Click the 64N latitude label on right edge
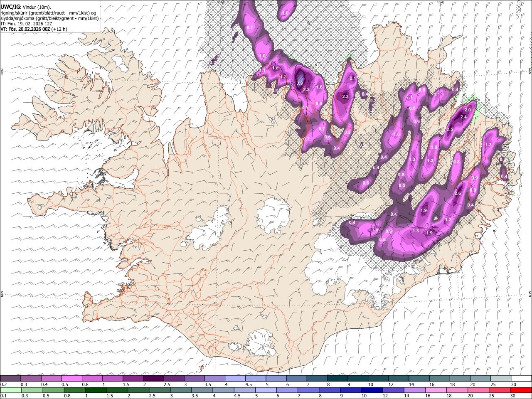532x399 pixels. coord(530,294)
